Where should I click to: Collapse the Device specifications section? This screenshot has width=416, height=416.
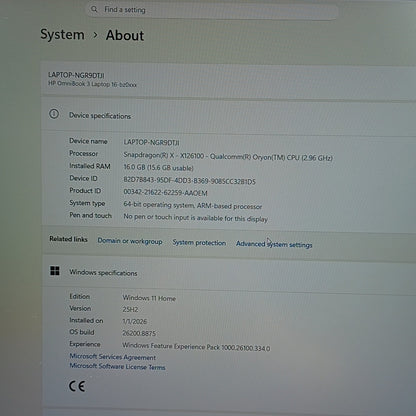(228, 115)
